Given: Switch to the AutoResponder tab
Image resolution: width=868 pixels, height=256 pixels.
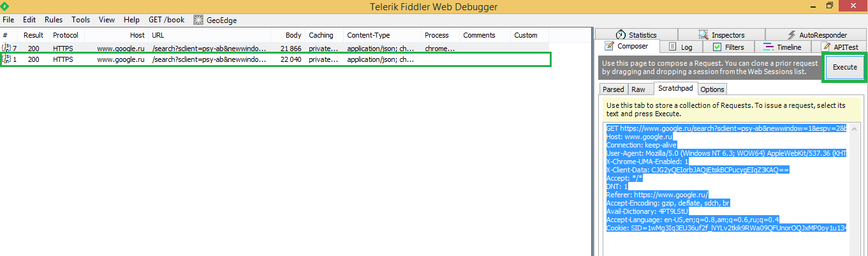Looking at the screenshot, I should [x=816, y=35].
